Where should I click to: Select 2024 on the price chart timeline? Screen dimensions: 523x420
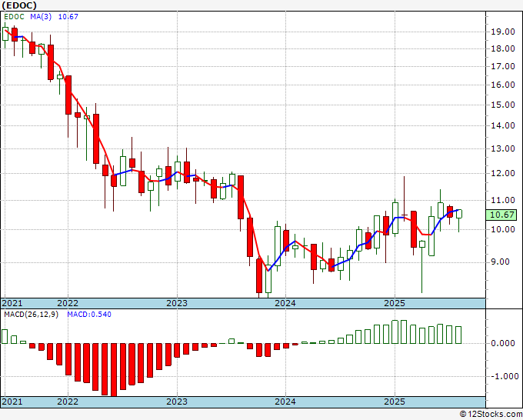[x=285, y=303]
